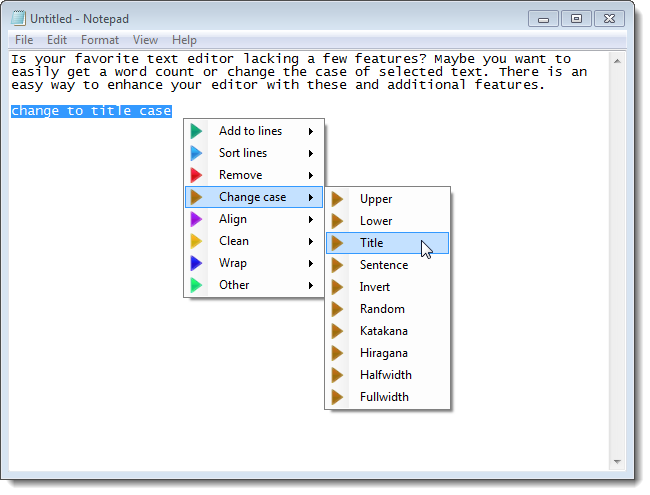Open the Sort lines entry
This screenshot has height=495, width=650.
coord(254,153)
